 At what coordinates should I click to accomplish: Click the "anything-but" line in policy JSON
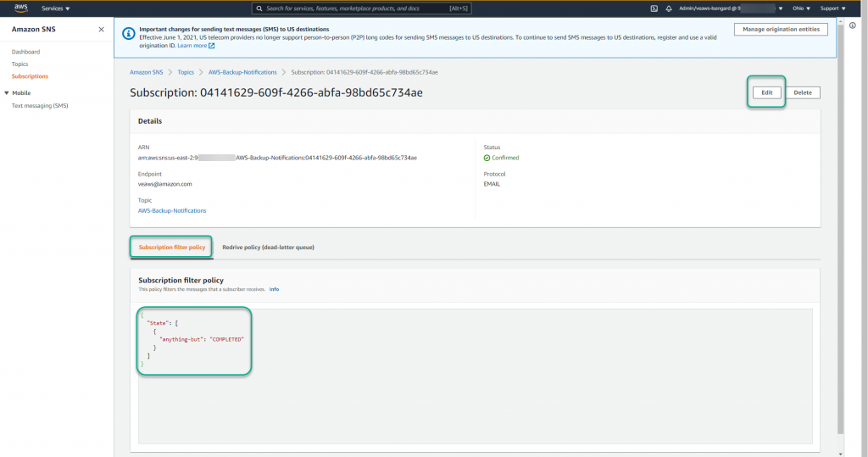pos(202,339)
